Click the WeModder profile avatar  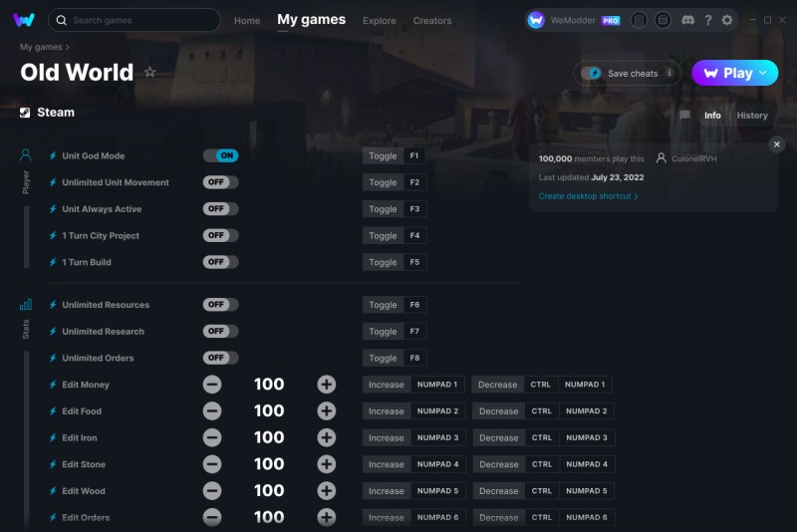tap(536, 20)
